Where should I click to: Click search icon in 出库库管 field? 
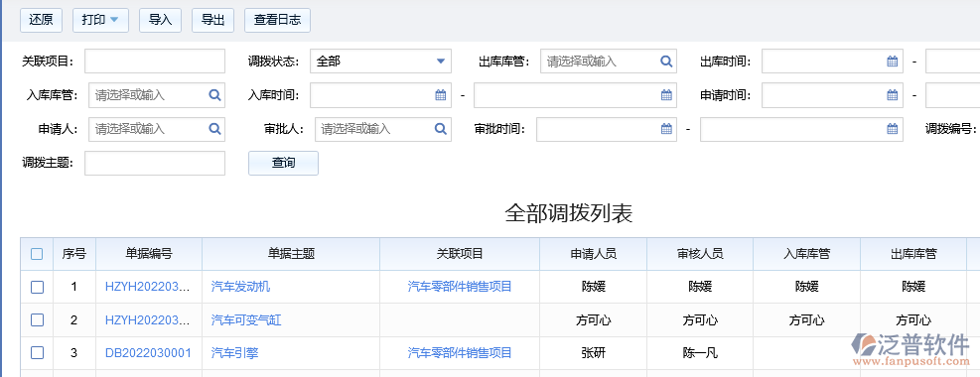[x=666, y=62]
